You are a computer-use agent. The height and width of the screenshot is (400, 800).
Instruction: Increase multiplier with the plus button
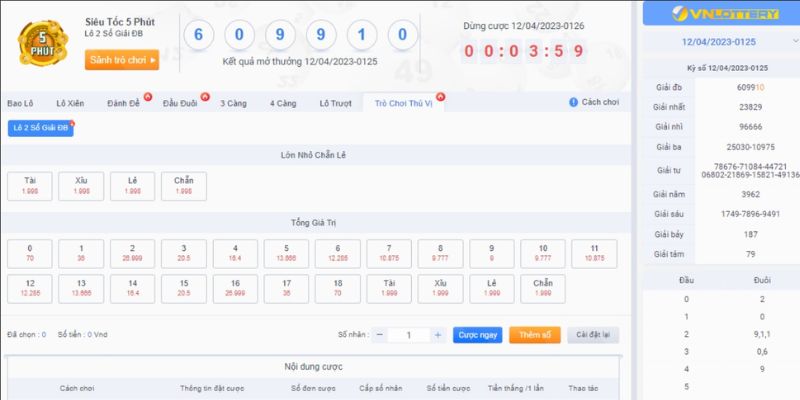(x=437, y=335)
